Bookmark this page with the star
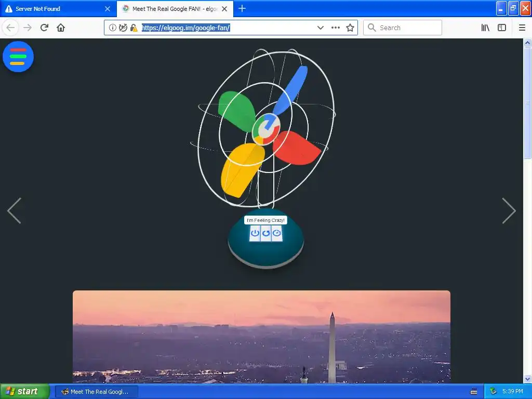This screenshot has width=532, height=399. coord(350,28)
